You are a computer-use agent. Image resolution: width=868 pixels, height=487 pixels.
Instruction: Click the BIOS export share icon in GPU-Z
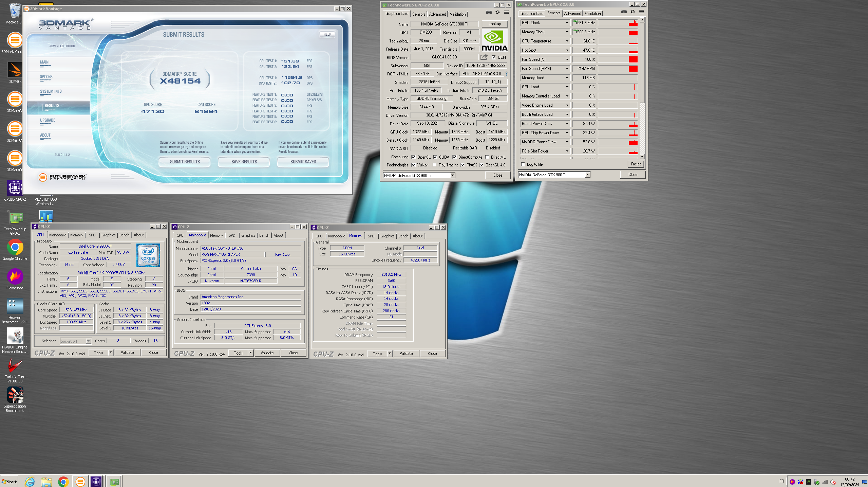pos(484,57)
